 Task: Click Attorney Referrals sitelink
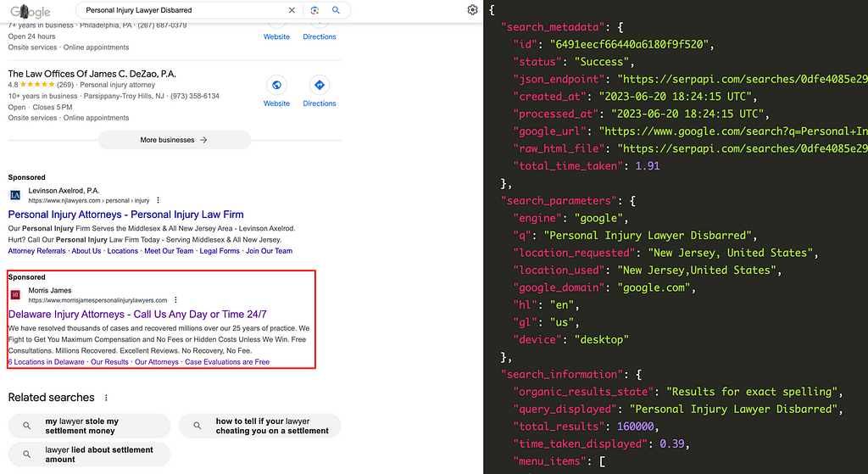click(x=36, y=251)
